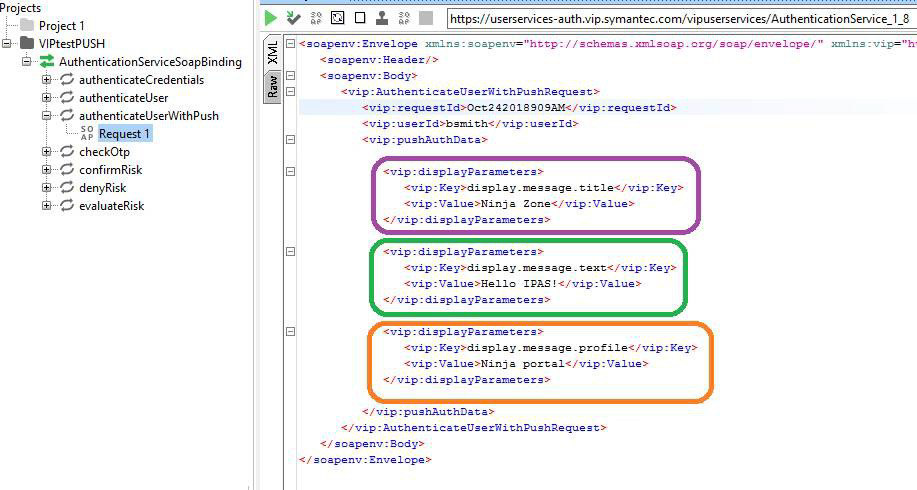Click the stamp icon in the toolbar
The image size is (917, 490).
(382, 18)
